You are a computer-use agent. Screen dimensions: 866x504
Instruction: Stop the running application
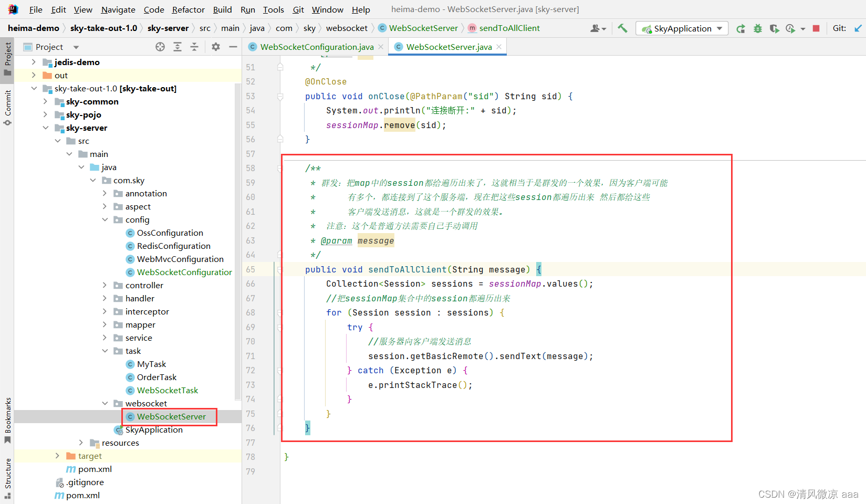[x=816, y=28]
